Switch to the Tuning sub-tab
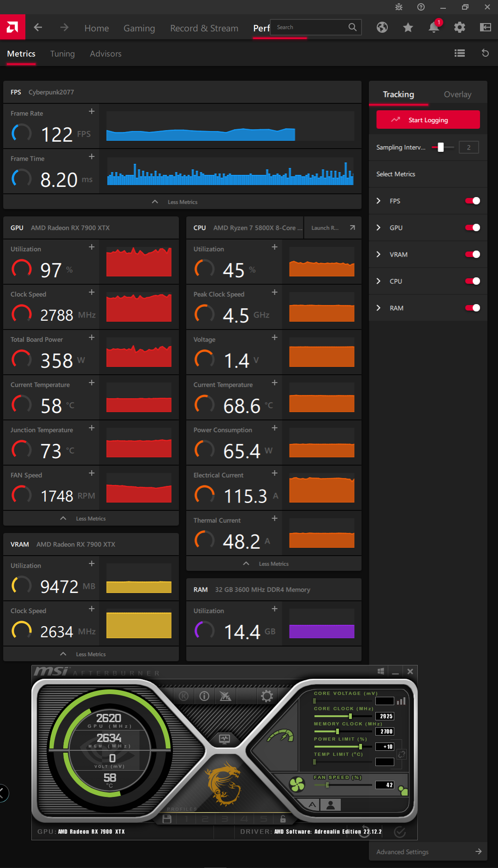 pos(62,54)
